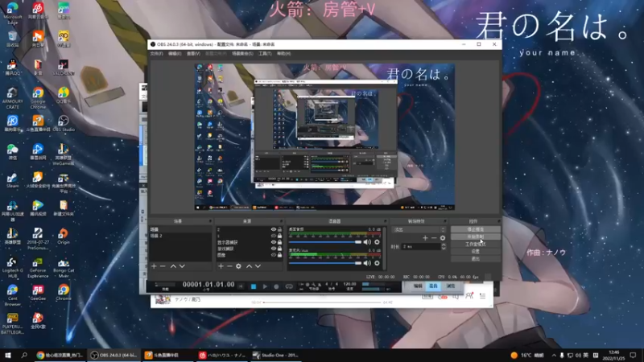Viewport: 644px width, 362px height.
Task: Step the transition duration spinner
Action: tap(444, 246)
